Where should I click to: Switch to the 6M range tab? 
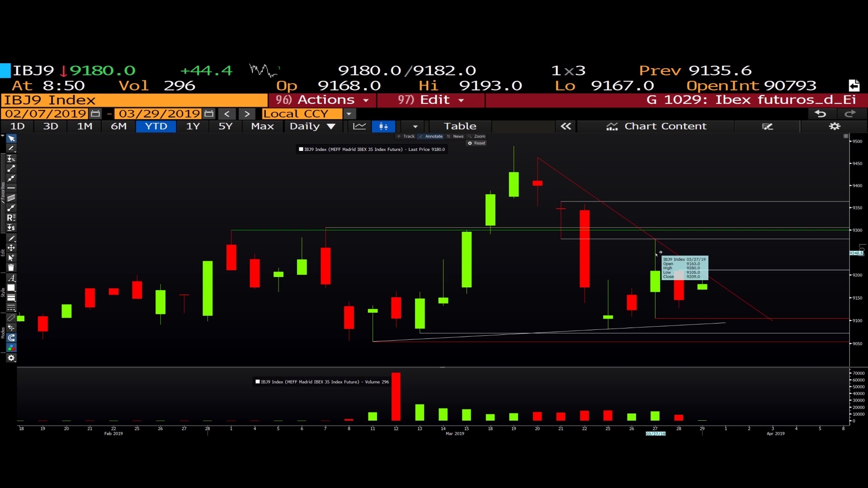[x=118, y=127]
